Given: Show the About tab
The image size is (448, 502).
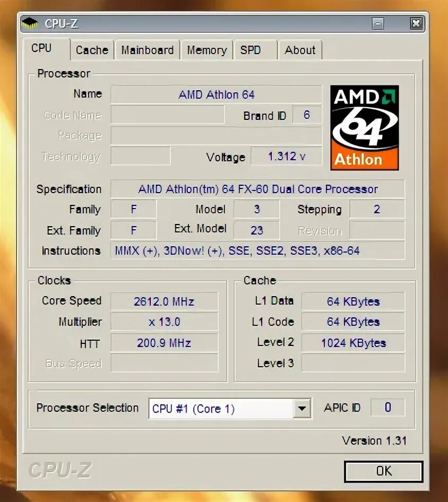Looking at the screenshot, I should pyautogui.click(x=300, y=50).
